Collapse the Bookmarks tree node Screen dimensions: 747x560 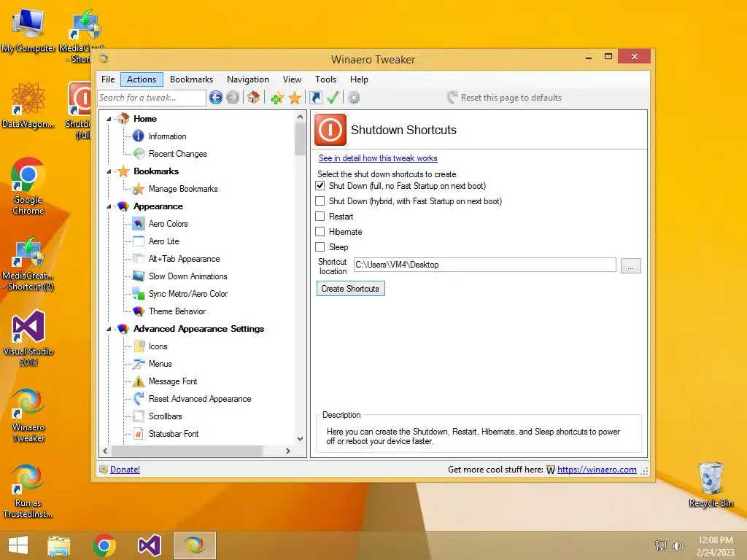(x=109, y=171)
